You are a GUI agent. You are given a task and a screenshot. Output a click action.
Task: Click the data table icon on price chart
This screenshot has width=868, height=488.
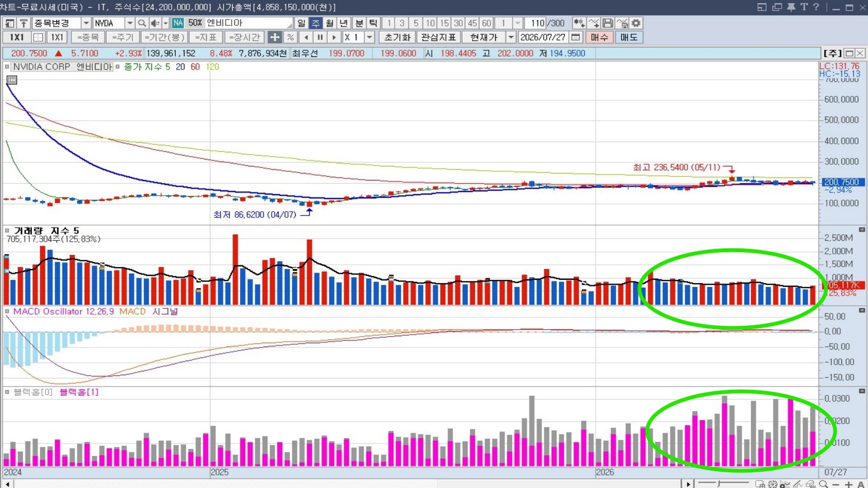[x=12, y=80]
